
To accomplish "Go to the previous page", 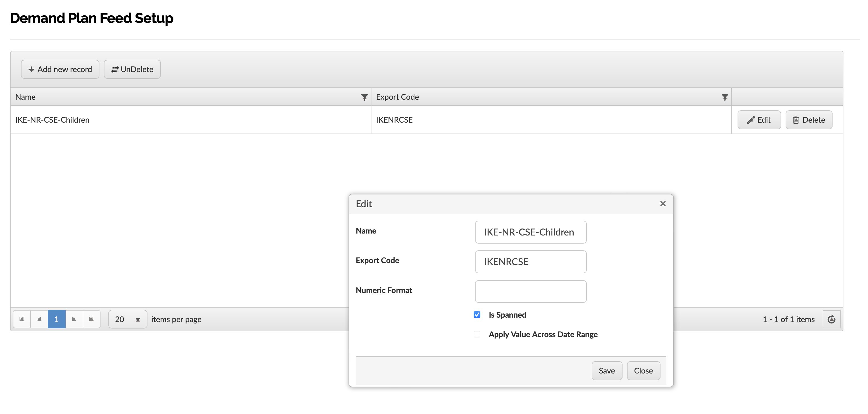I will [39, 319].
